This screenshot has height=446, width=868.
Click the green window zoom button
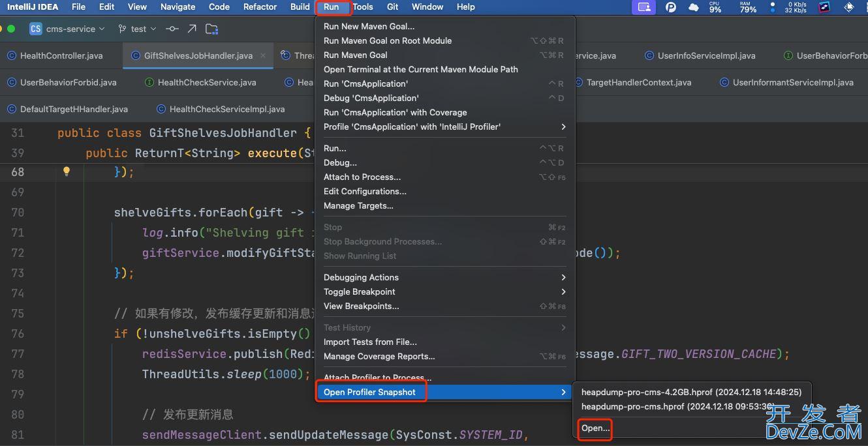pos(11,29)
